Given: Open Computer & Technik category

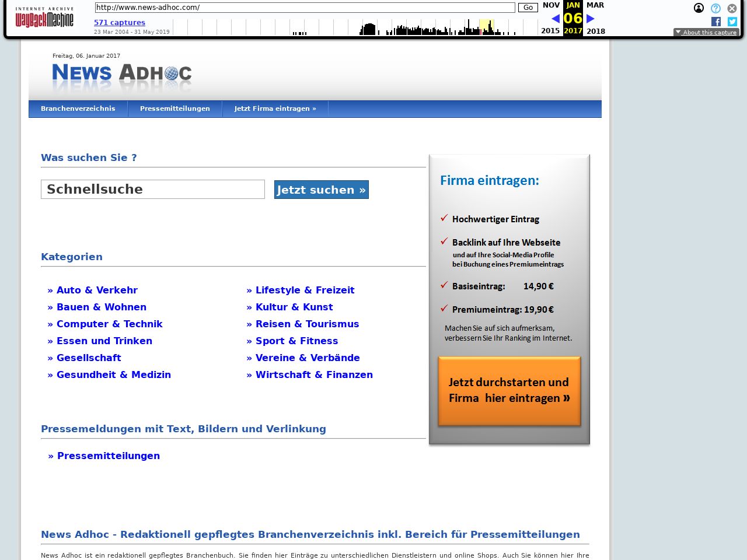Looking at the screenshot, I should [x=109, y=324].
